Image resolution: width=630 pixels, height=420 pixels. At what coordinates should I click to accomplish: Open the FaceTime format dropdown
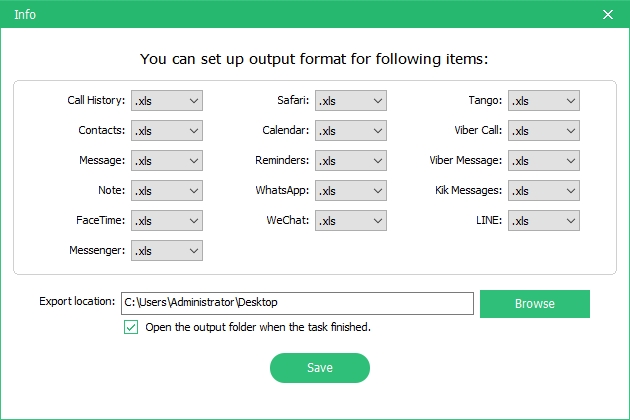(167, 221)
